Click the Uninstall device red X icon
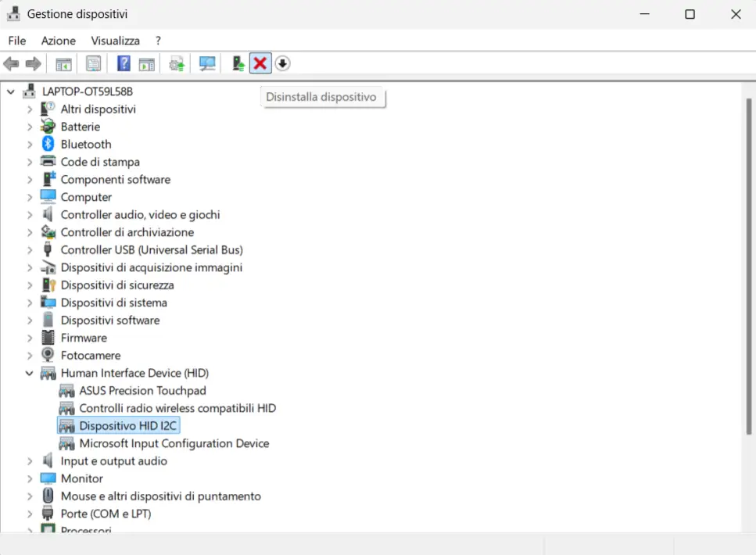Screen dimensions: 756x555 260,63
